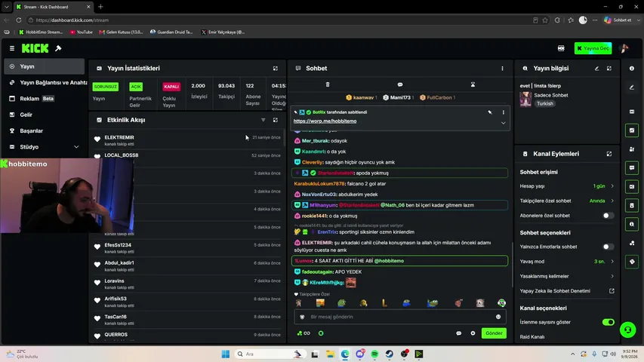Viewport: 644px width, 362px height.
Task: Switch to the Stream - Kick Dashboard tab
Action: pos(54,7)
